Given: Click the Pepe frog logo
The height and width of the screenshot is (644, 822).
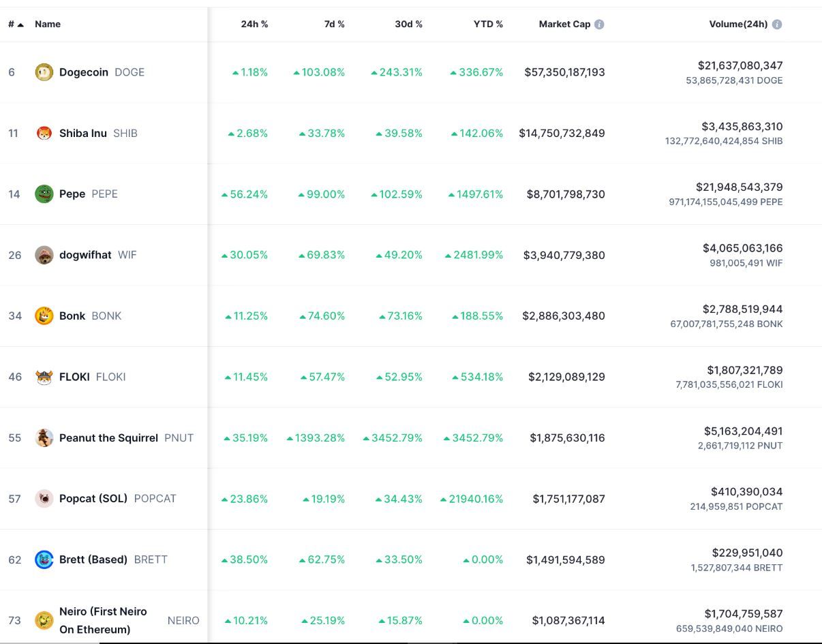Looking at the screenshot, I should pos(44,194).
